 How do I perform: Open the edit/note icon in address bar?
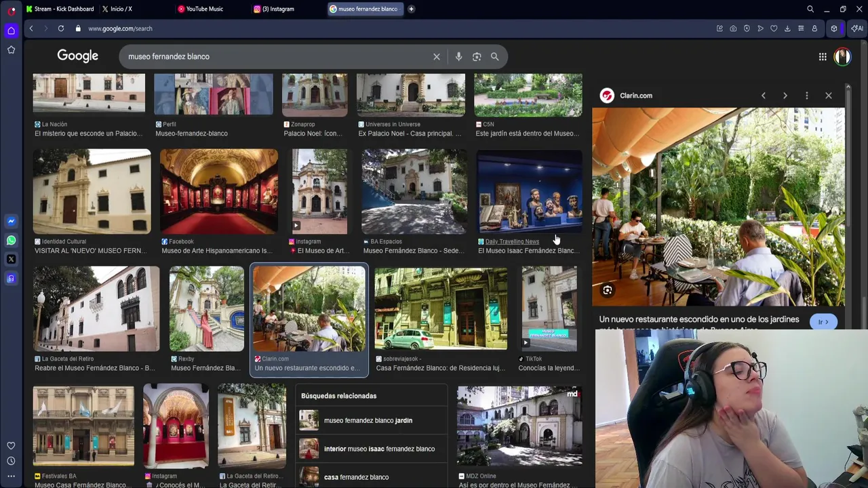pyautogui.click(x=719, y=28)
